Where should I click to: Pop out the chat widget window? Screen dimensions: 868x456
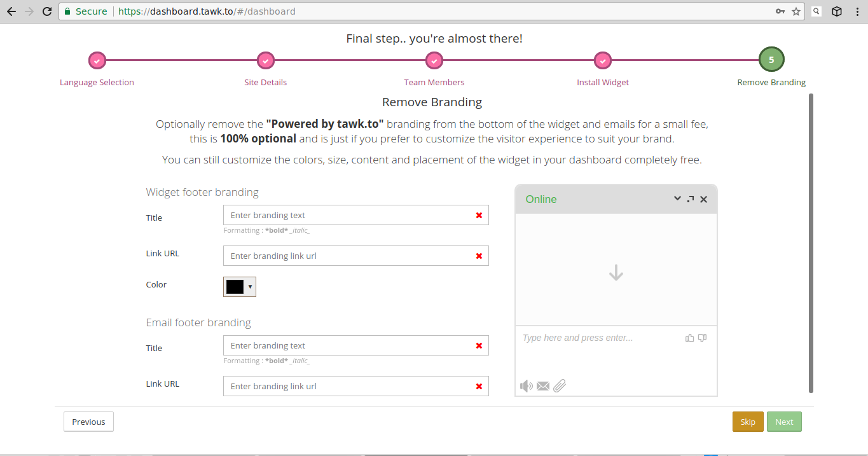691,199
